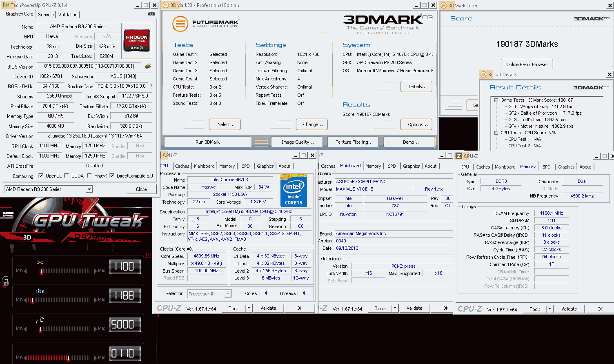Select the CPU Test 1 N/A row
This screenshot has height=364, width=614.
click(525, 139)
